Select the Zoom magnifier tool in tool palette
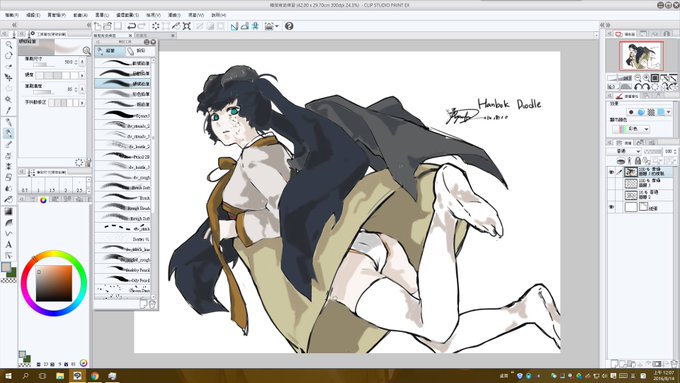 pos(8,44)
